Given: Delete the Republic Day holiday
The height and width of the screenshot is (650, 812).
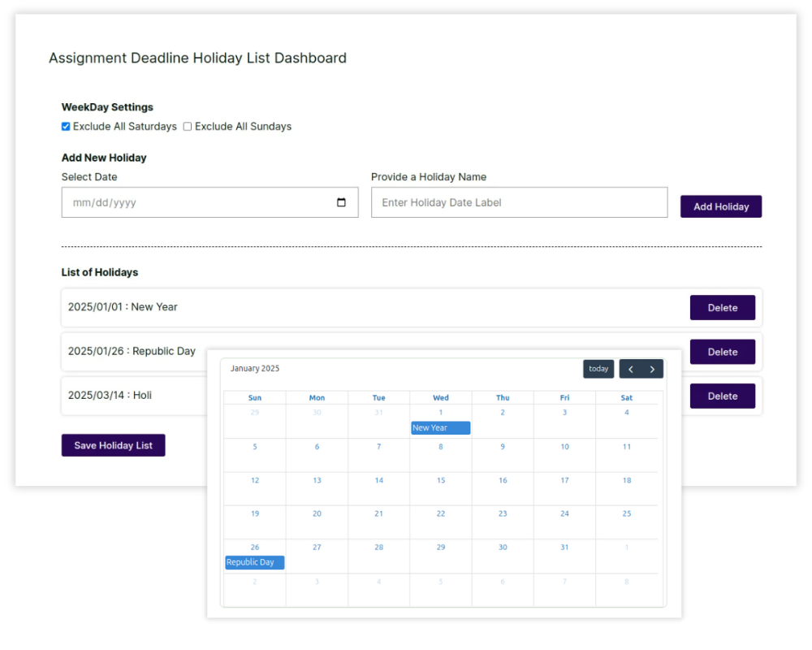Looking at the screenshot, I should [722, 352].
